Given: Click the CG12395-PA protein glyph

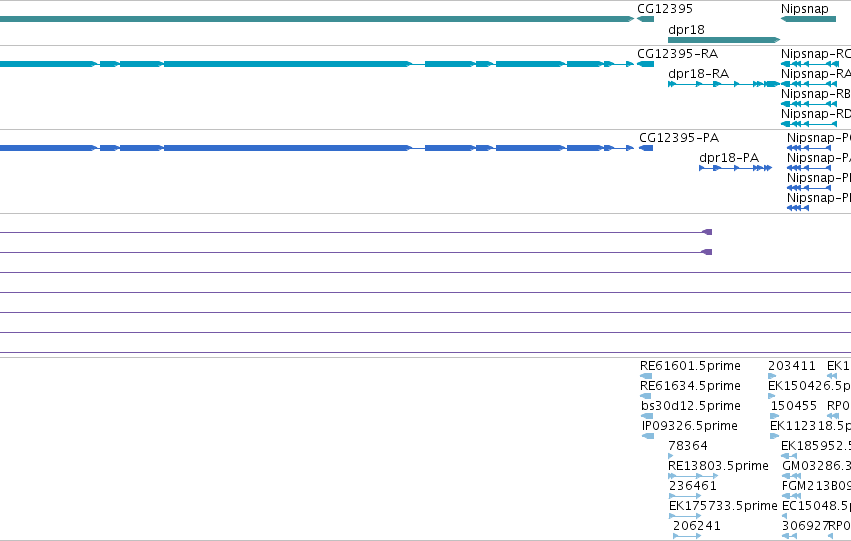Looking at the screenshot, I should pyautogui.click(x=646, y=148).
